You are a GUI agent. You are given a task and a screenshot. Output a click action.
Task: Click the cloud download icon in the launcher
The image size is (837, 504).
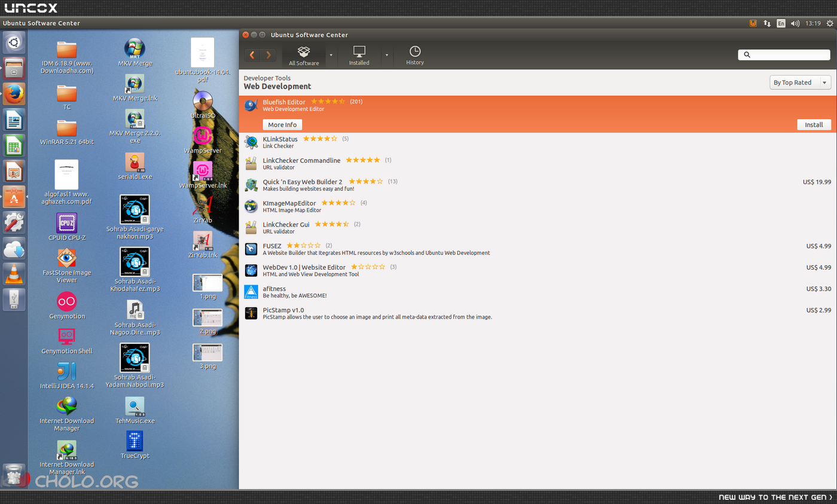pyautogui.click(x=14, y=248)
